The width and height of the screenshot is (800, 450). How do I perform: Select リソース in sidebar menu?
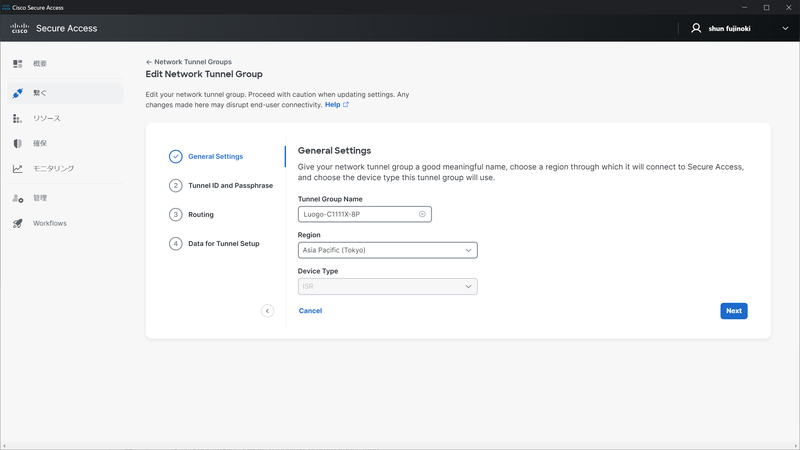[47, 118]
